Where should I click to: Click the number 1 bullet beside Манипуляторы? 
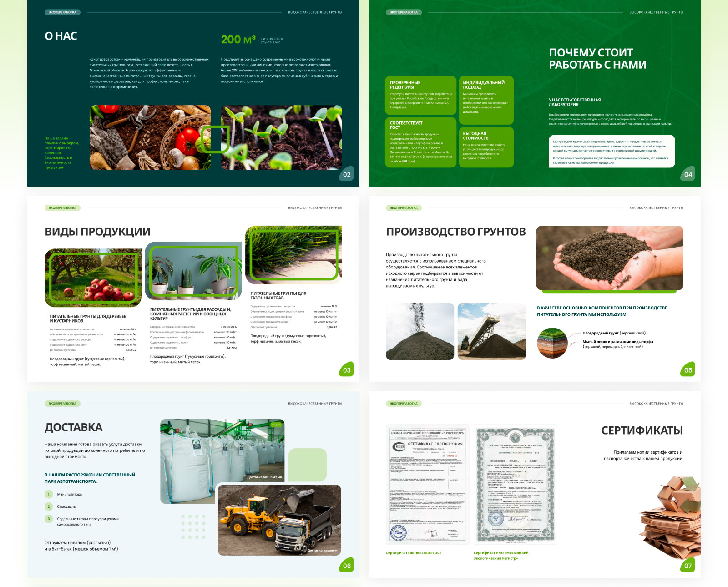(49, 494)
